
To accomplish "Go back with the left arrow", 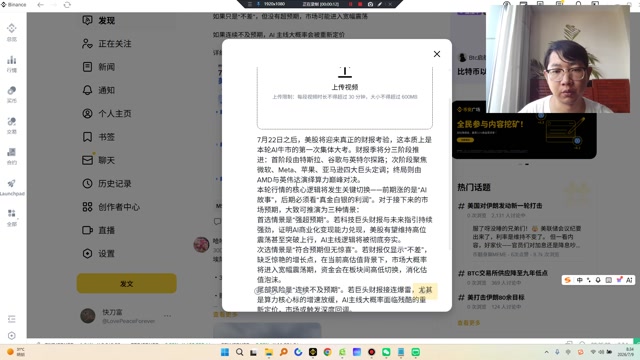I will click(40, 5).
